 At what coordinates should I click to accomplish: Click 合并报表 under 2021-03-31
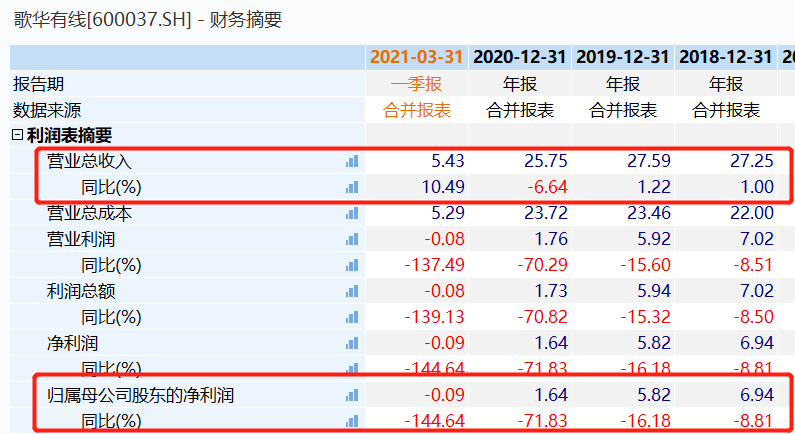(x=417, y=110)
